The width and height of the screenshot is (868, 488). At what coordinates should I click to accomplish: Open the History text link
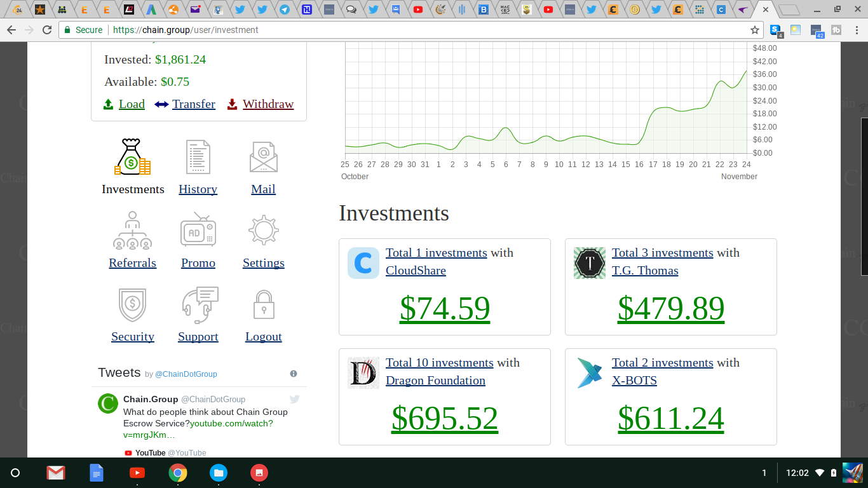coord(198,189)
